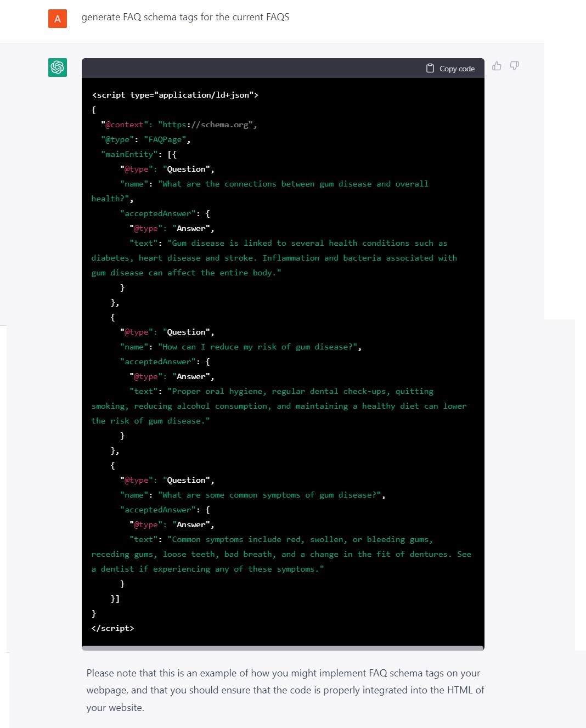586x728 pixels.
Task: Click answer text starting 'Gum disease is linked'
Action: [x=274, y=258]
